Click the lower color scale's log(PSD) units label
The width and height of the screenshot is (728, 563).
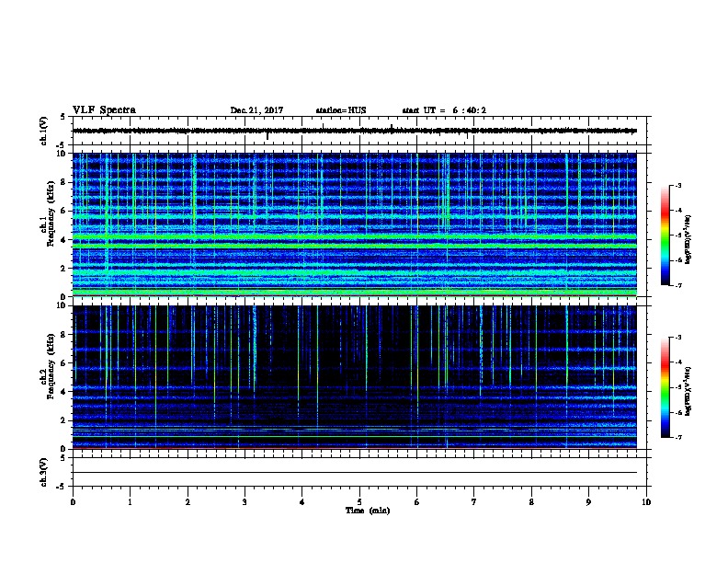click(688, 392)
